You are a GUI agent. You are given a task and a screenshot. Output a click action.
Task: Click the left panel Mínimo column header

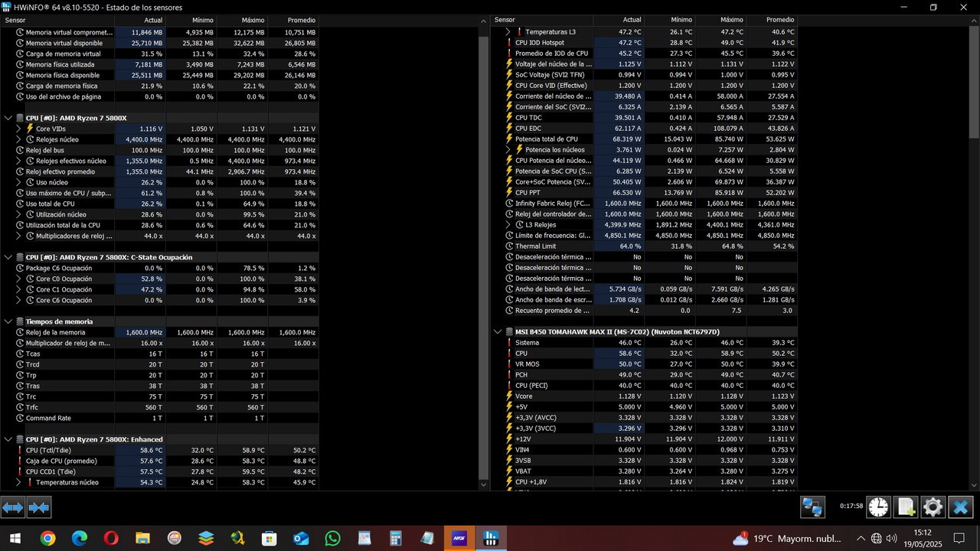point(191,20)
